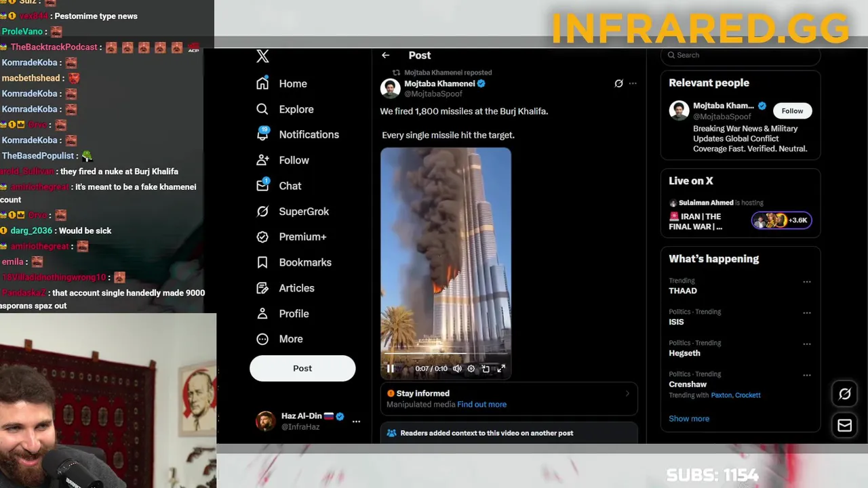Click the Articles icon in sidebar
The image size is (868, 488).
[x=262, y=288]
